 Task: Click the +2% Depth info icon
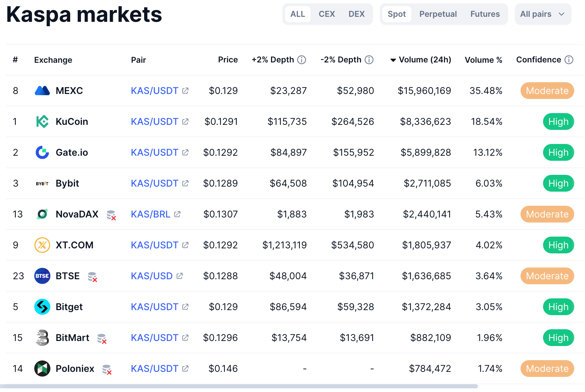pyautogui.click(x=302, y=60)
